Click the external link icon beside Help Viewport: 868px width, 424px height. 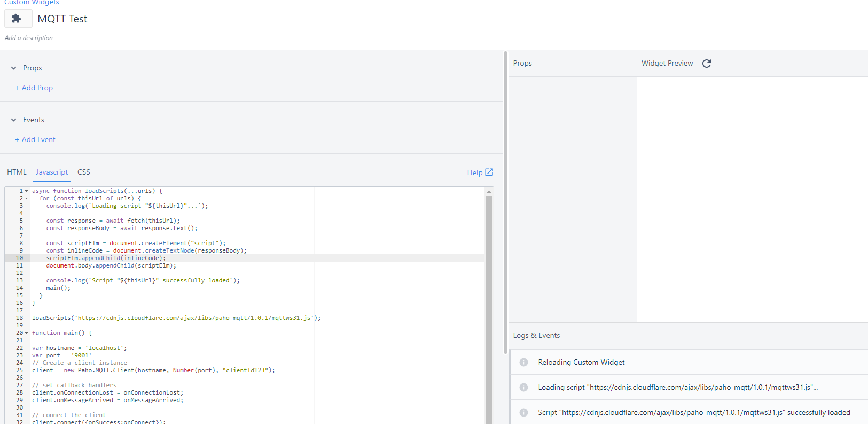(489, 172)
